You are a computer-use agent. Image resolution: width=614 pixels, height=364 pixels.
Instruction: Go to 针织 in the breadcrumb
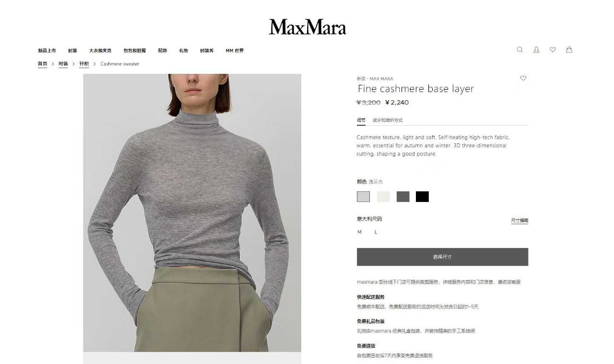pyautogui.click(x=84, y=64)
